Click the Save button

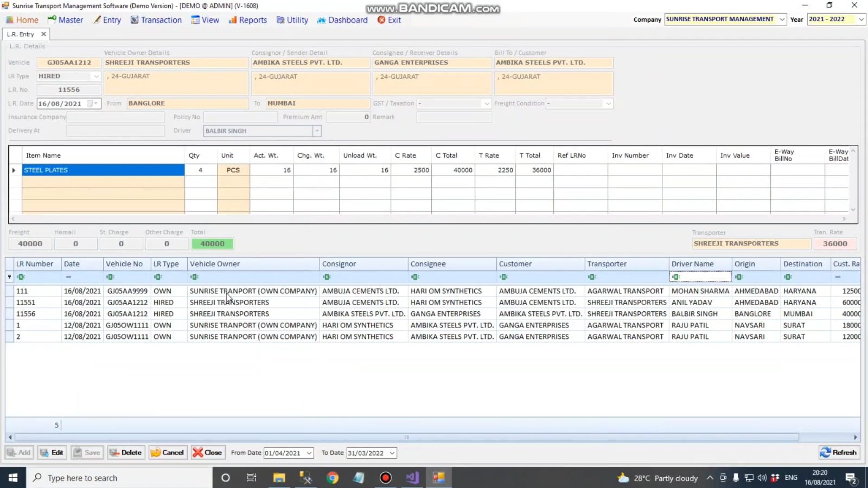pyautogui.click(x=87, y=452)
